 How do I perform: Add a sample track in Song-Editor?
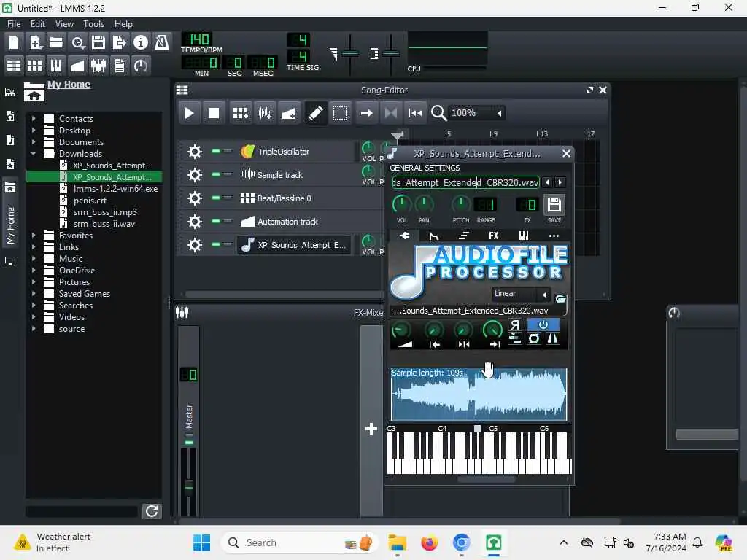(265, 113)
